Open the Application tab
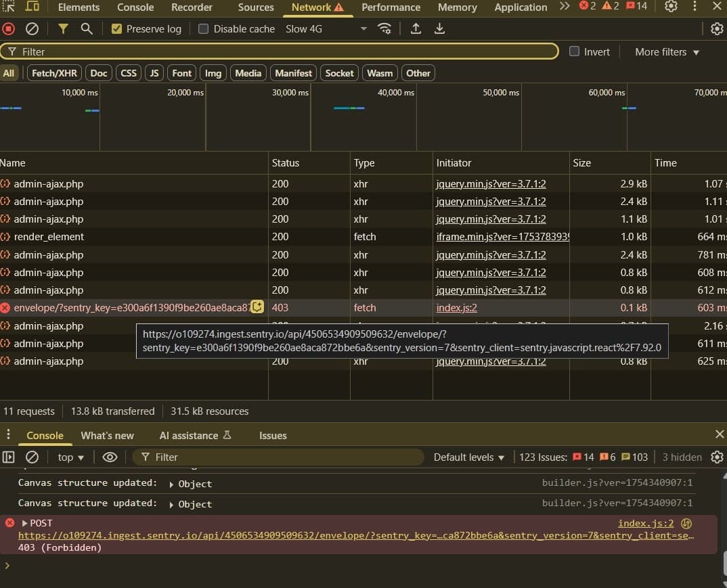Image resolution: width=727 pixels, height=588 pixels. pos(521,7)
